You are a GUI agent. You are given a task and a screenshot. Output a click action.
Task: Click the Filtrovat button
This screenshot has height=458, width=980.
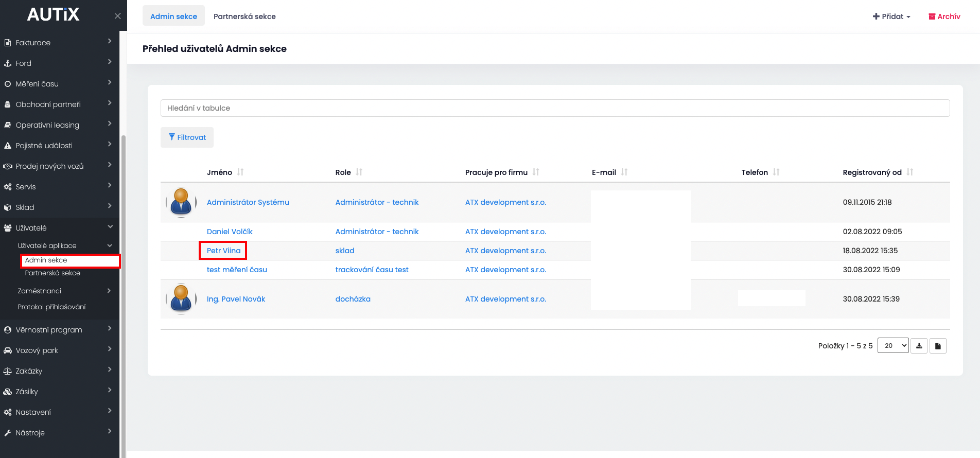187,137
